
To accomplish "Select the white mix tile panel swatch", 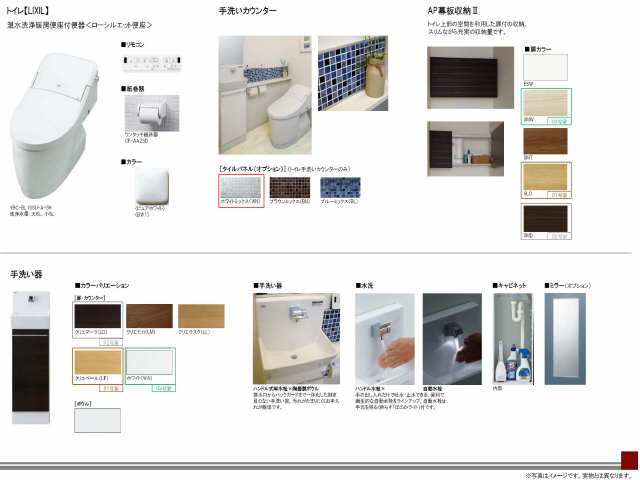I will (x=238, y=187).
